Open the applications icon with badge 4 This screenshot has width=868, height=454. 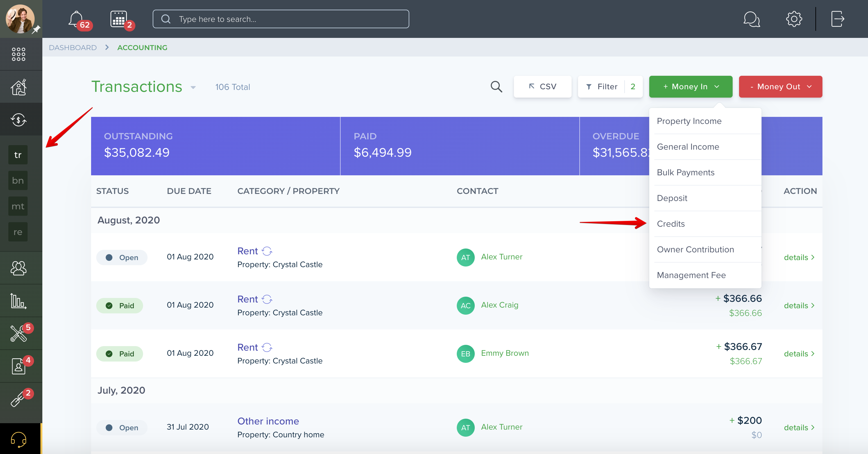(19, 366)
